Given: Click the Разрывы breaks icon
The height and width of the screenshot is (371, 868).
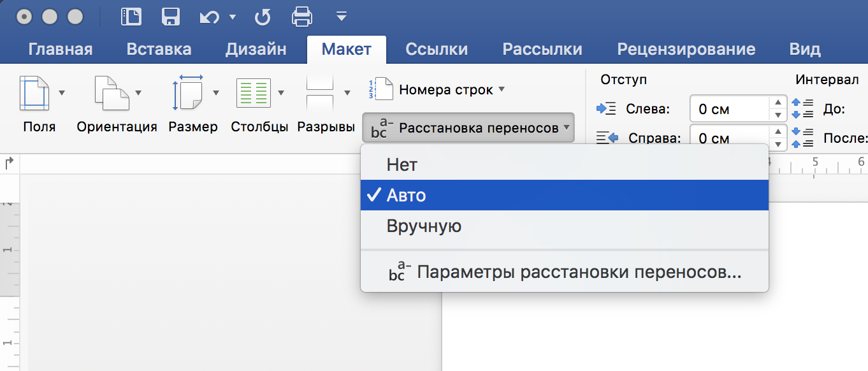Looking at the screenshot, I should [x=321, y=93].
